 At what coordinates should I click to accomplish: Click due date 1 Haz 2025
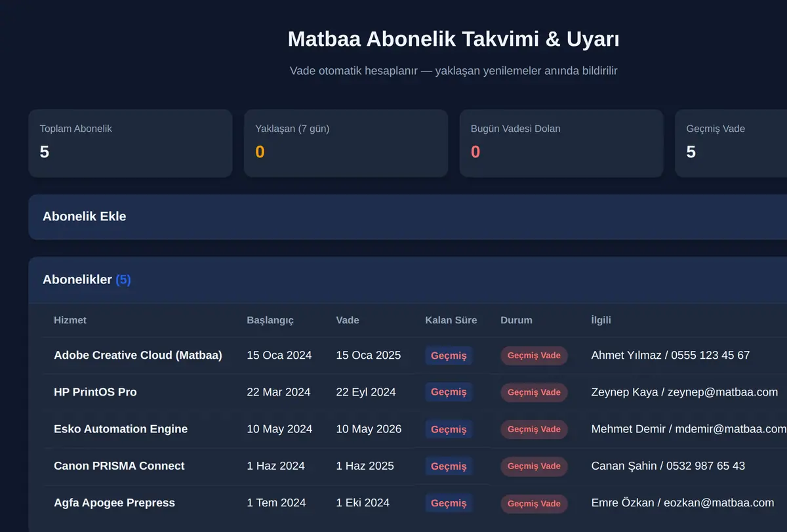tap(365, 466)
